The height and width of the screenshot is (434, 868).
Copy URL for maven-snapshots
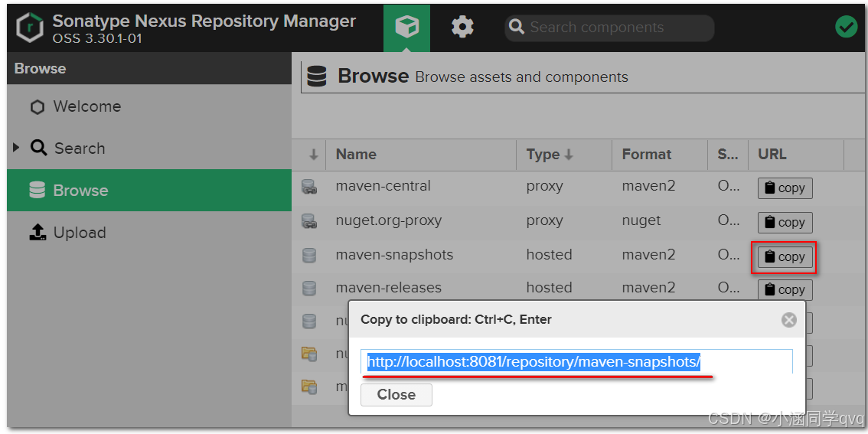[x=785, y=257]
